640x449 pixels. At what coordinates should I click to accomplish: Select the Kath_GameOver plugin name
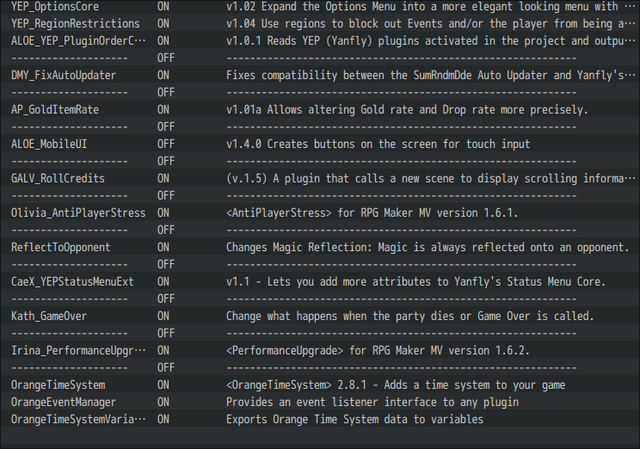49,316
